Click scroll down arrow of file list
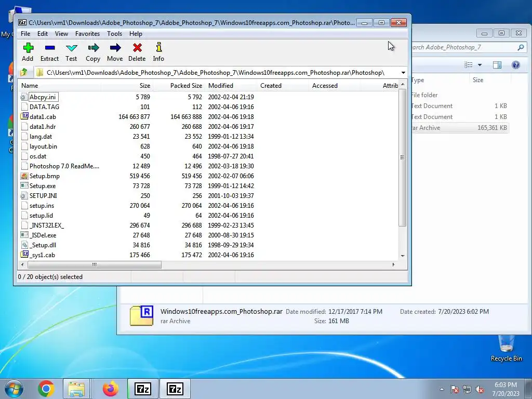 pyautogui.click(x=403, y=256)
